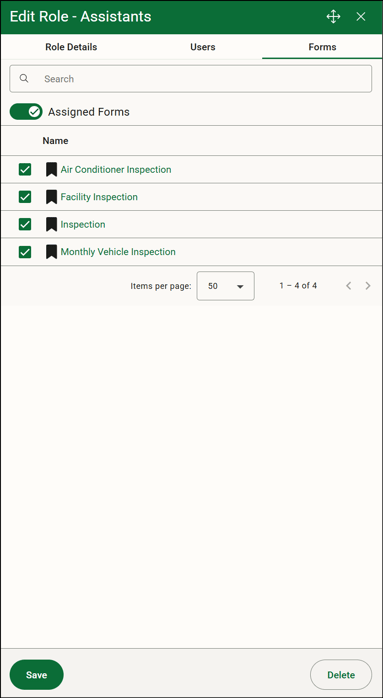Click the Delete button
Screen dimensions: 383x698
pos(341,675)
